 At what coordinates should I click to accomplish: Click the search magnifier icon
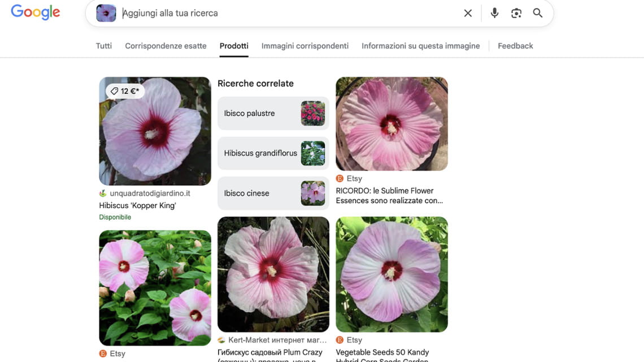(x=537, y=12)
